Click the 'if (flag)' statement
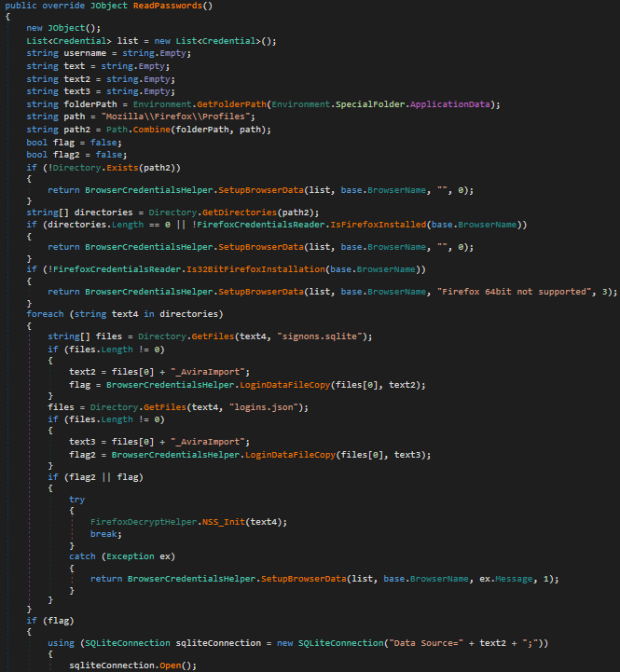This screenshot has width=620, height=672. coord(49,621)
